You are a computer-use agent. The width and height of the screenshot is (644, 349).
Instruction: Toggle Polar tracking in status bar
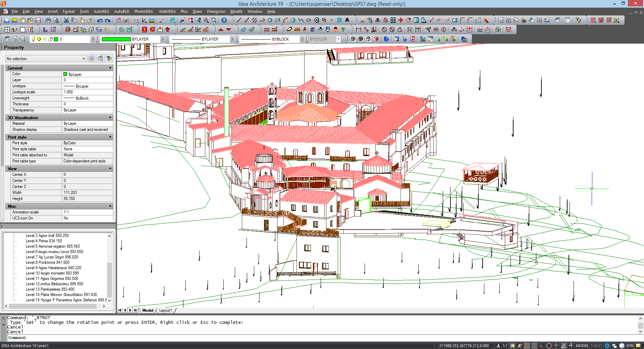point(549,346)
